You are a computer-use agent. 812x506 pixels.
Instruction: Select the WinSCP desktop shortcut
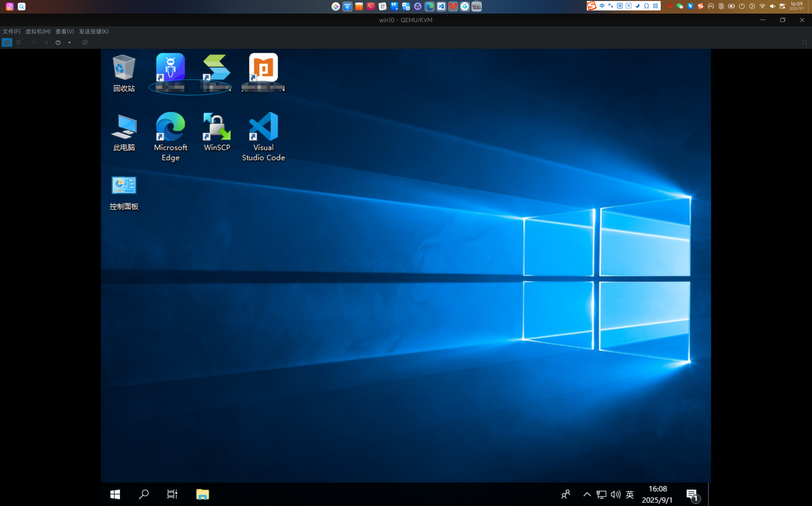coord(217,132)
